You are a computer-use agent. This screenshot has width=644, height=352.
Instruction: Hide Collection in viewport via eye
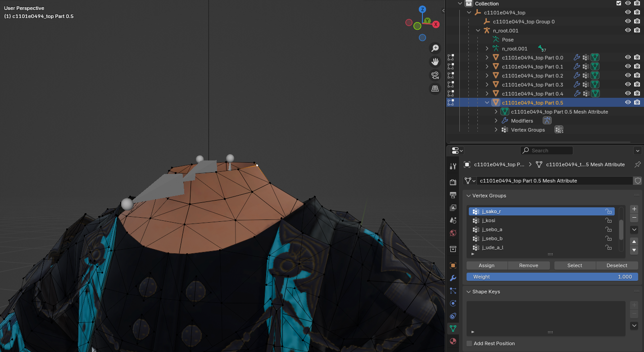pos(628,3)
